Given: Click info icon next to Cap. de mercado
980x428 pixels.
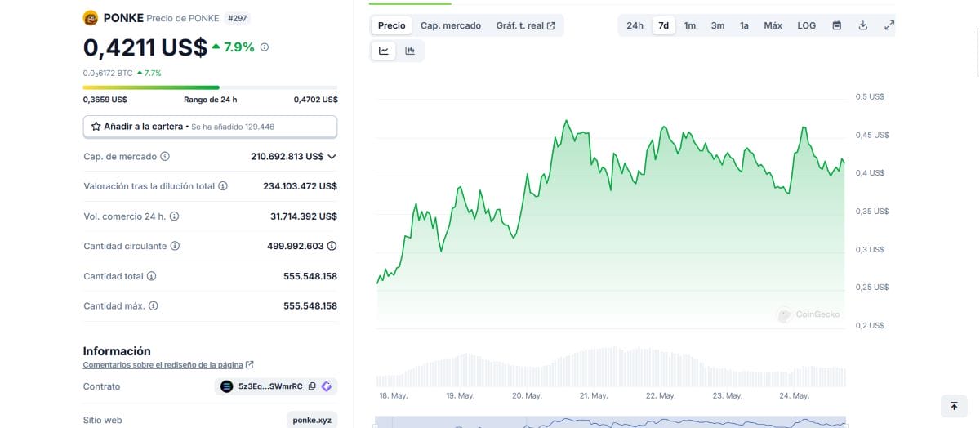Looking at the screenshot, I should coord(165,156).
